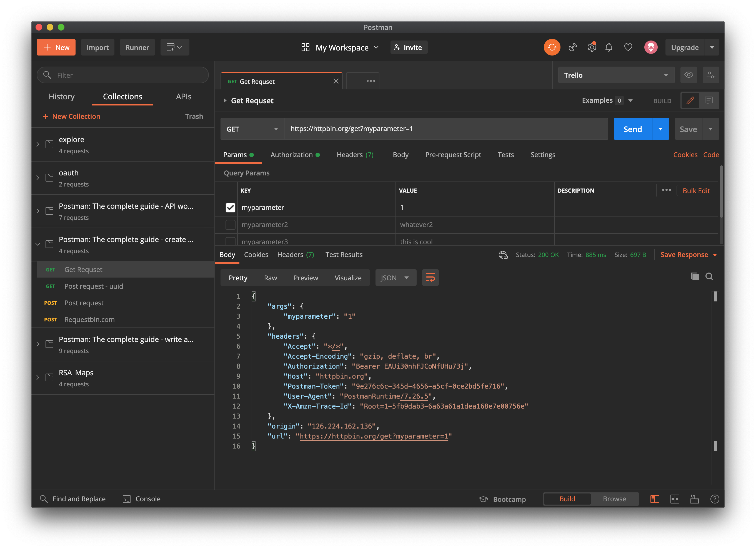The height and width of the screenshot is (549, 756).
Task: Check the myparameter3 checkbox
Action: [230, 241]
